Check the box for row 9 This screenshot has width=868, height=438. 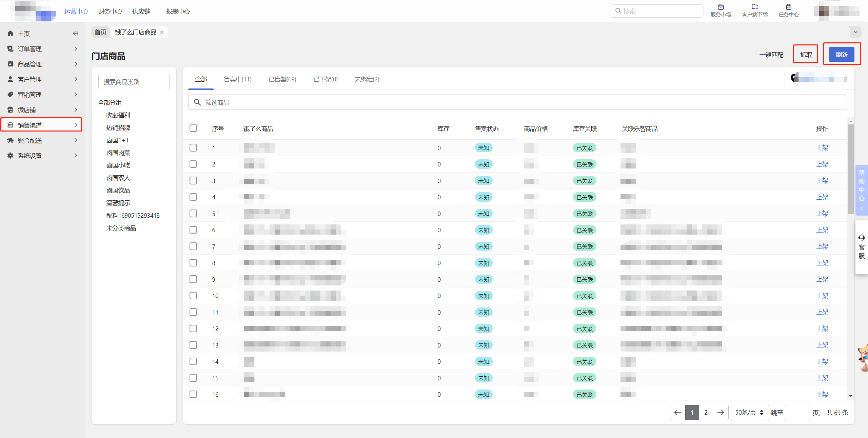pos(193,279)
